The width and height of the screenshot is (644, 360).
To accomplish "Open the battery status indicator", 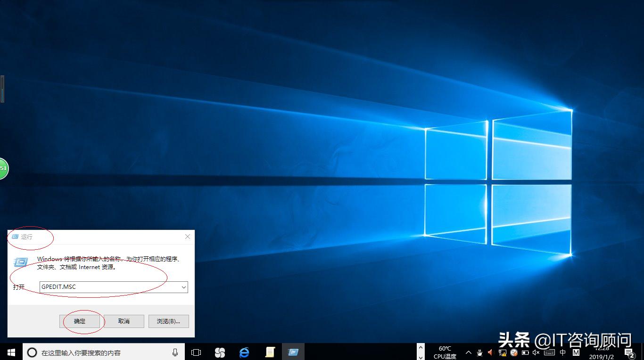I will [525, 352].
